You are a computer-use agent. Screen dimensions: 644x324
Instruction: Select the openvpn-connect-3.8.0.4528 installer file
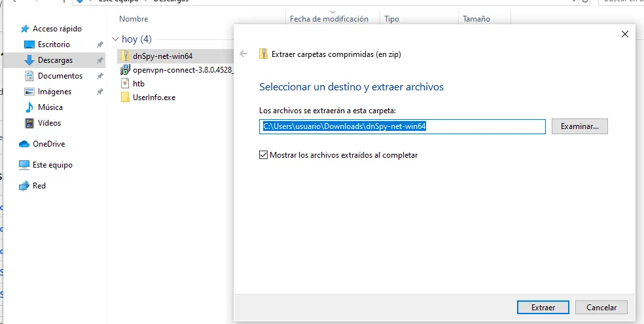[183, 70]
